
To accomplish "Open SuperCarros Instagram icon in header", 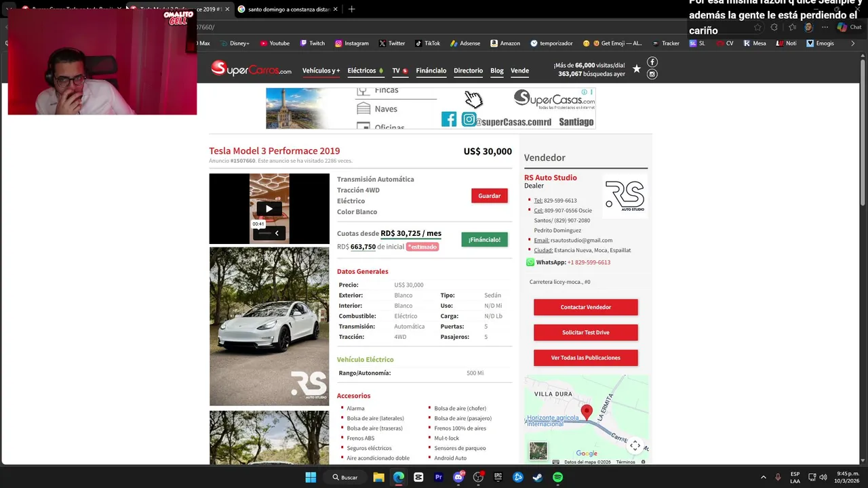I will 652,75.
